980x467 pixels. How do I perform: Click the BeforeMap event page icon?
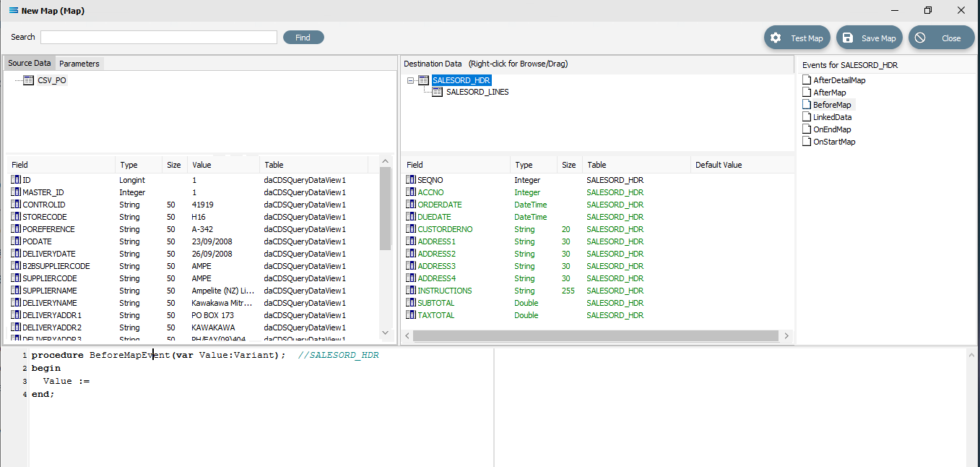(807, 105)
